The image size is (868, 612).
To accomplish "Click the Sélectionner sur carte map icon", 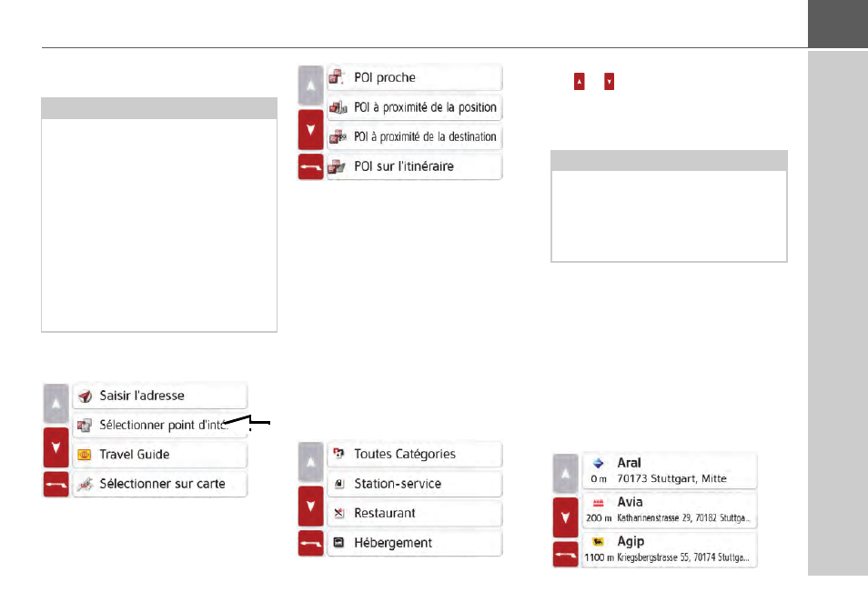I will (x=85, y=484).
